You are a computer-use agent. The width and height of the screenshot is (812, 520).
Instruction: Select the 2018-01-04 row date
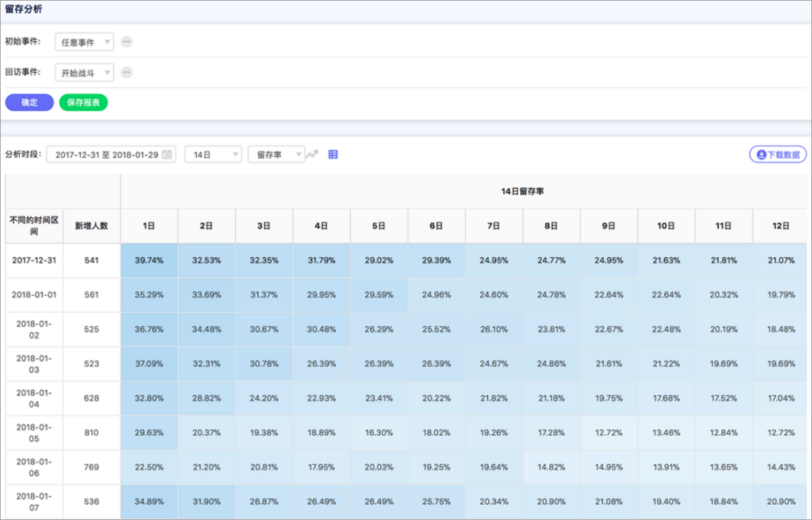coord(34,398)
